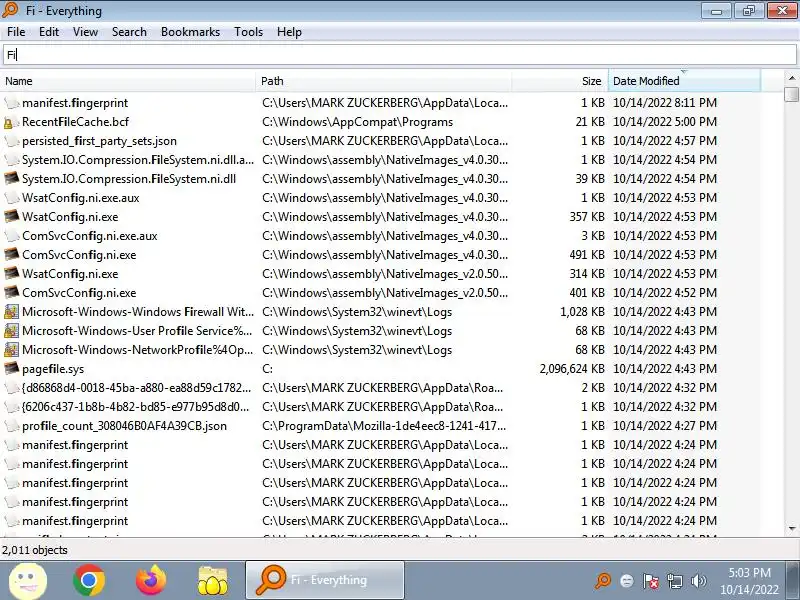The image size is (800, 600).
Task: Select icon of profile_count_308046B0AF4A39CB.json
Action: tap(11, 426)
